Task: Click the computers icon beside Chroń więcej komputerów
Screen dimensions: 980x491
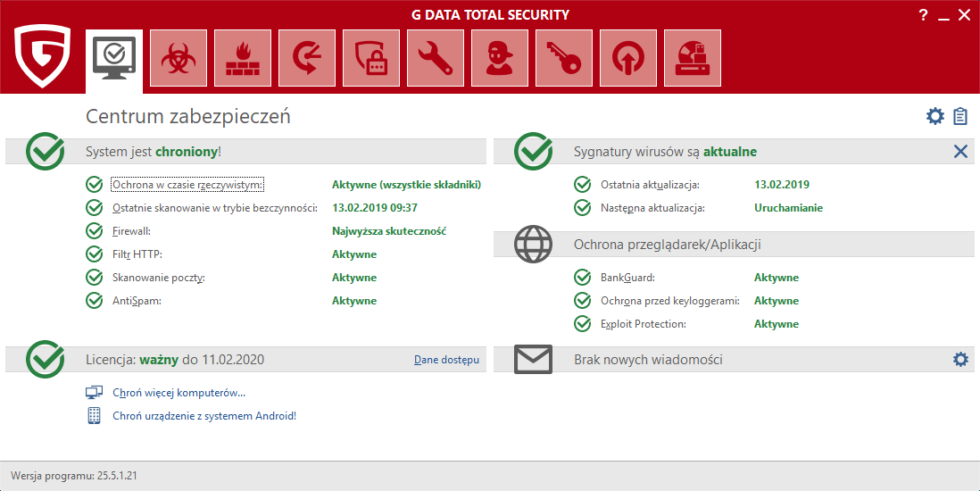Action: click(94, 393)
